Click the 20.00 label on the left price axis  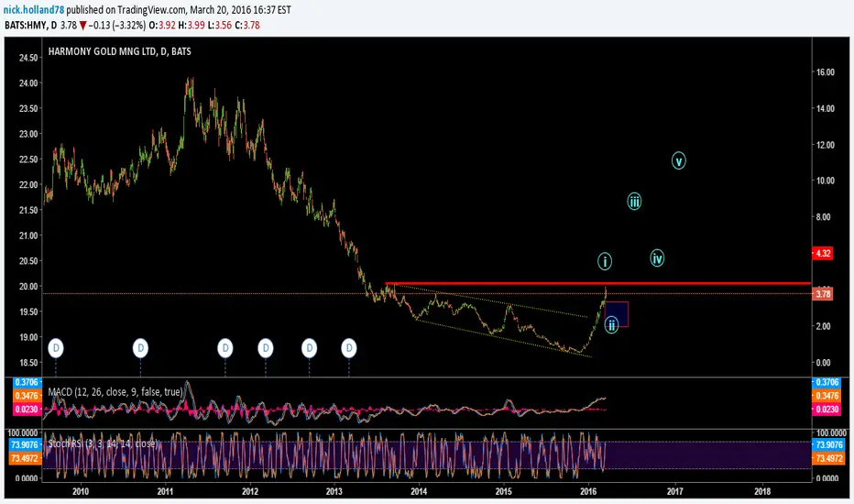point(29,286)
